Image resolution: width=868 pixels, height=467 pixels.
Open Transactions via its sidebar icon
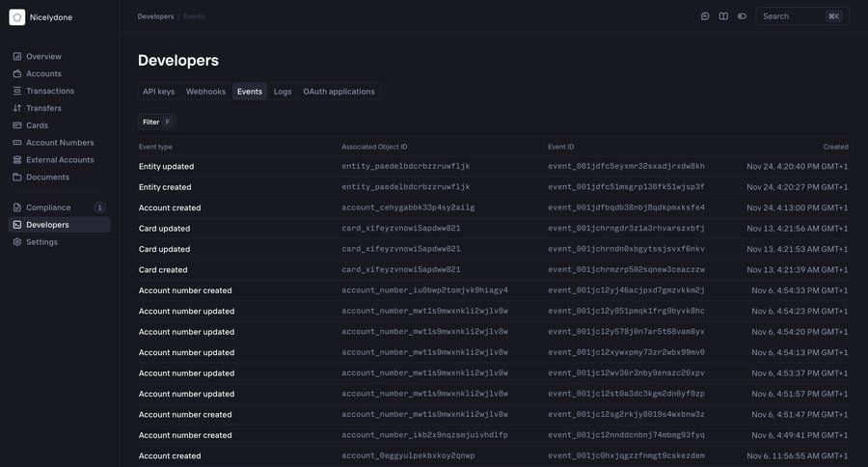(x=17, y=91)
